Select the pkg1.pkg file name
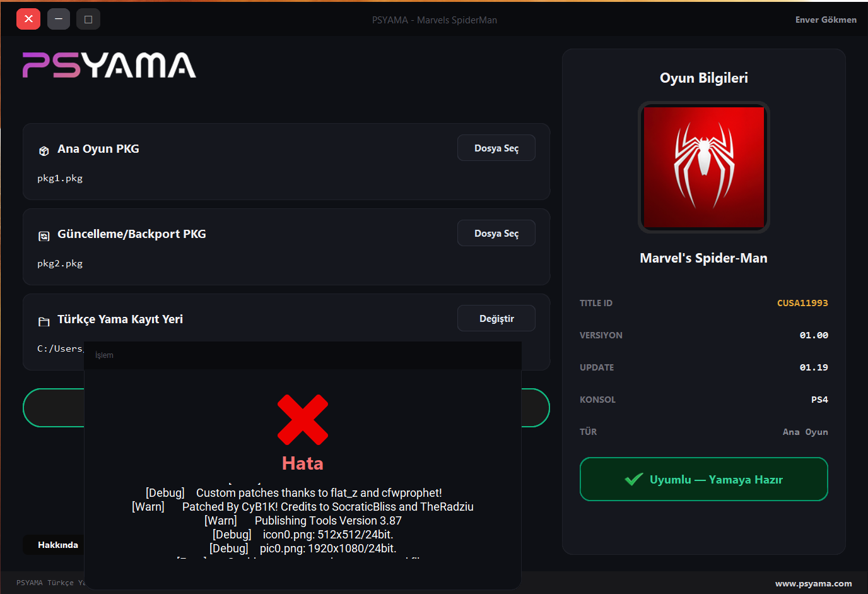 click(x=60, y=178)
